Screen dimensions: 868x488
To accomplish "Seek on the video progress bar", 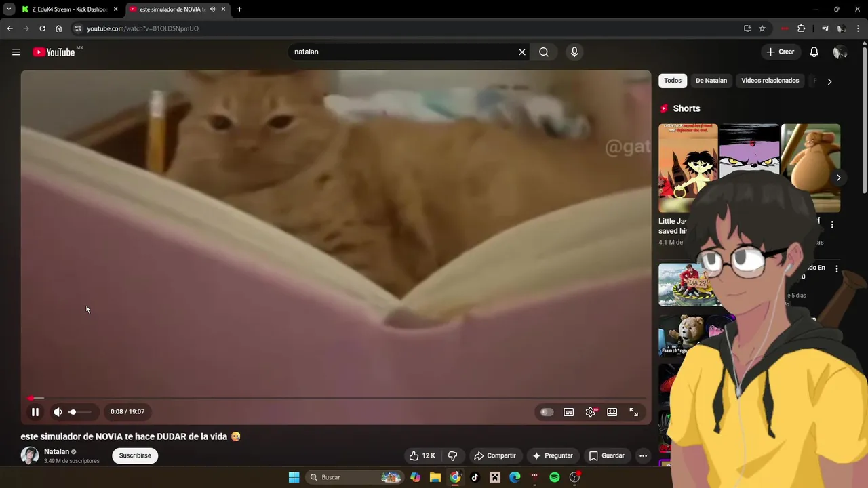I will point(336,399).
